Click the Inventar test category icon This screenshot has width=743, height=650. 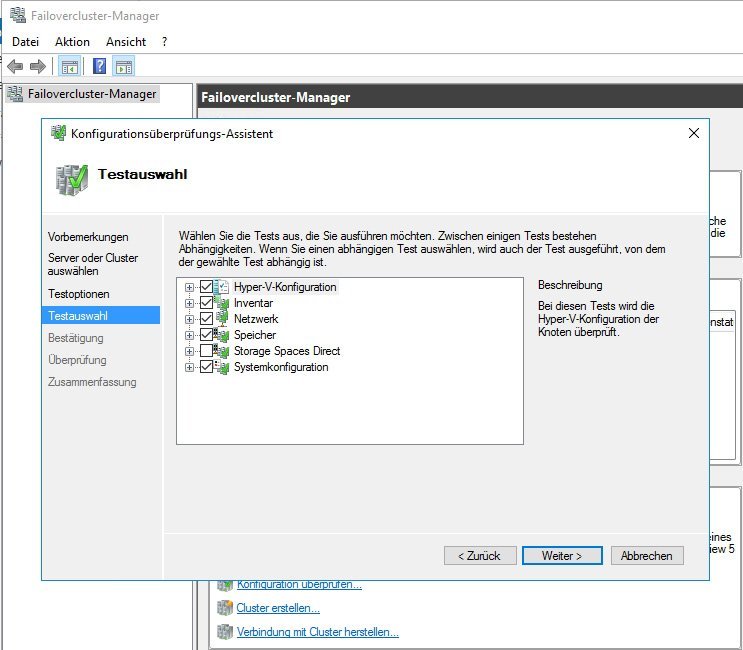click(221, 303)
